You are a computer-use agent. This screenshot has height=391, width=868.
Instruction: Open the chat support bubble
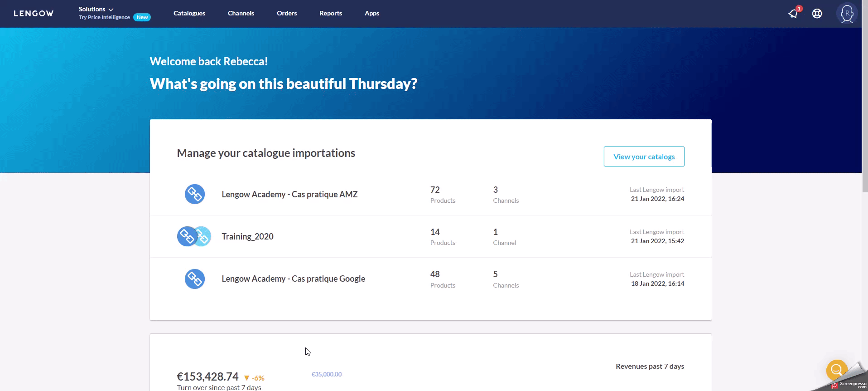(837, 370)
